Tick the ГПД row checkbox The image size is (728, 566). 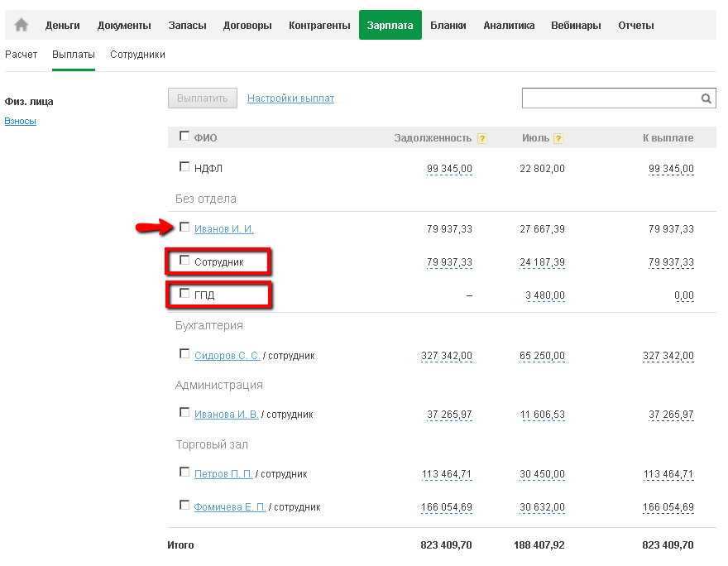point(184,294)
